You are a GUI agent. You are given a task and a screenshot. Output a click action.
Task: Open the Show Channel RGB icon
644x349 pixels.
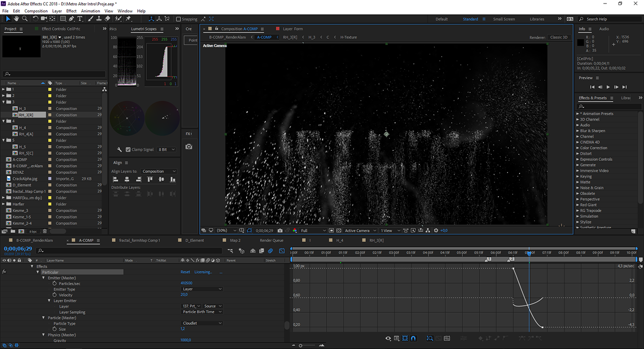point(295,230)
